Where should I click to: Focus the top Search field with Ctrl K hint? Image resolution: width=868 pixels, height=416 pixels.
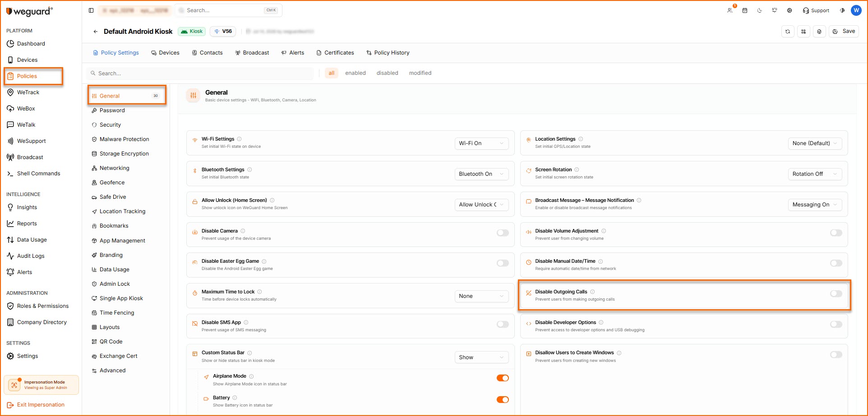click(229, 10)
